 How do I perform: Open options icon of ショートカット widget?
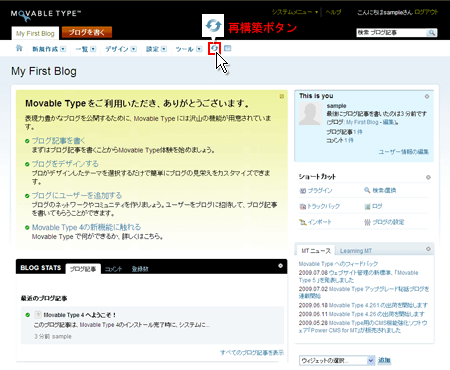(x=428, y=177)
